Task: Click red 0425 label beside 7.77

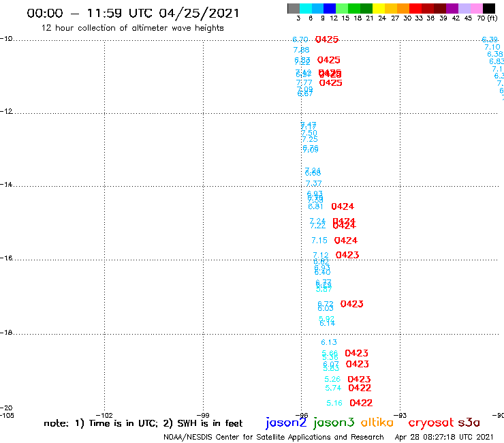Action: [x=331, y=82]
